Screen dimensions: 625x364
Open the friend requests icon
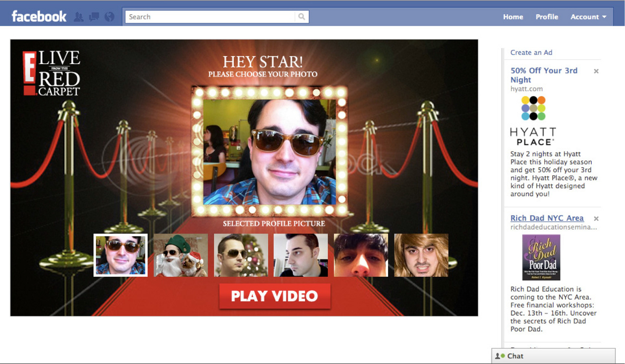pyautogui.click(x=78, y=17)
